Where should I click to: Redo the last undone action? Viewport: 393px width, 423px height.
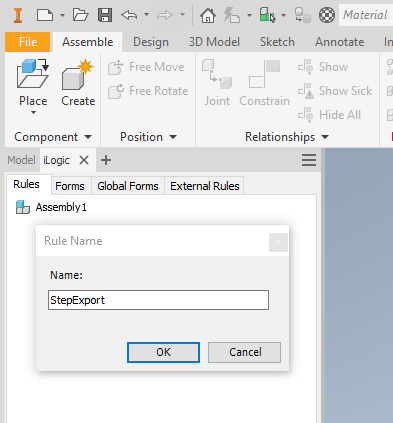point(165,15)
